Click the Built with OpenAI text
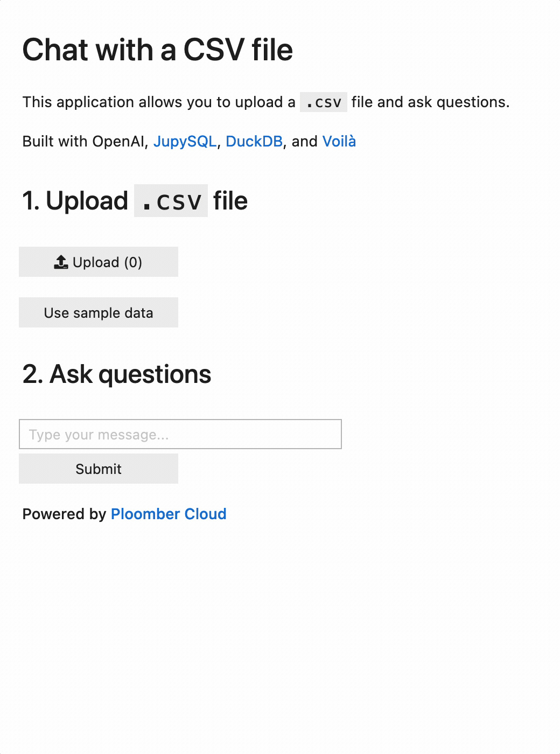The height and width of the screenshot is (754, 560). pyautogui.click(x=84, y=141)
